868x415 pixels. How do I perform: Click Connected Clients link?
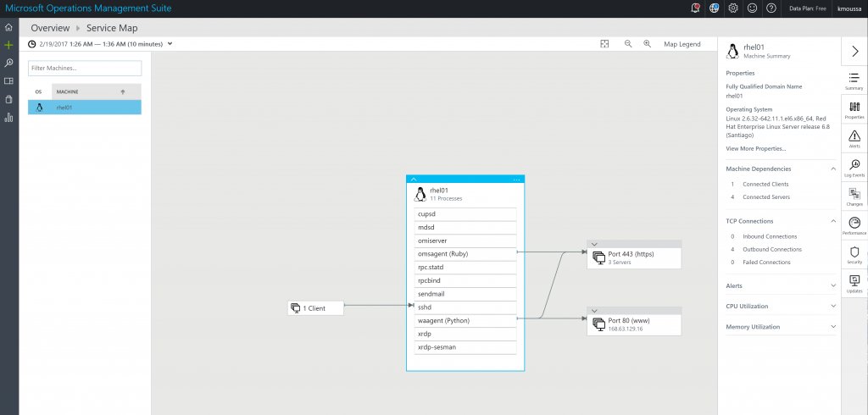(x=765, y=184)
